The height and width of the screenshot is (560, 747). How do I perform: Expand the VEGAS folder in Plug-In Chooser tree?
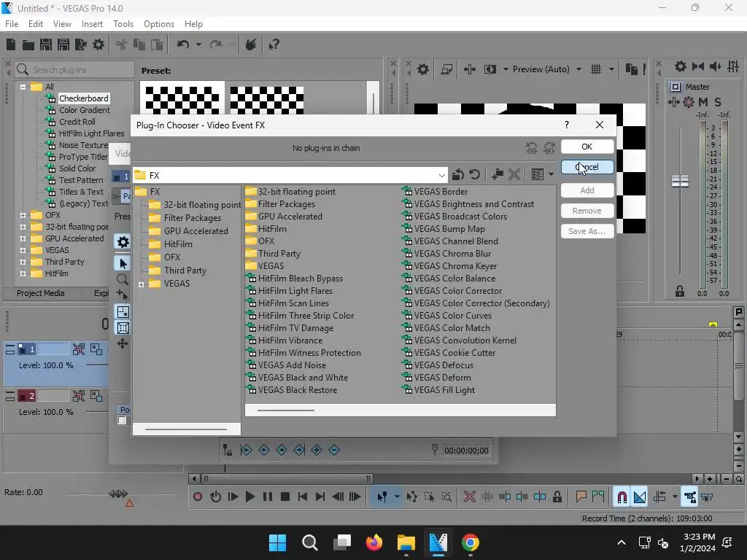click(x=141, y=284)
